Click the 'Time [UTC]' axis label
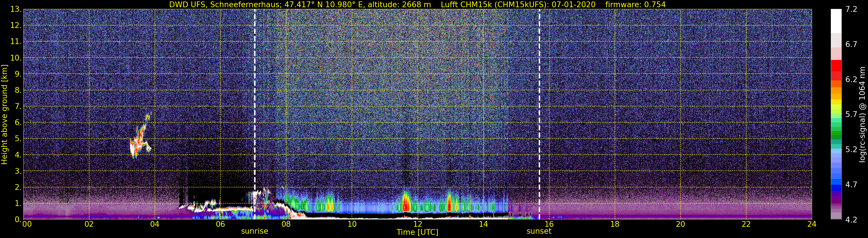 (x=417, y=232)
